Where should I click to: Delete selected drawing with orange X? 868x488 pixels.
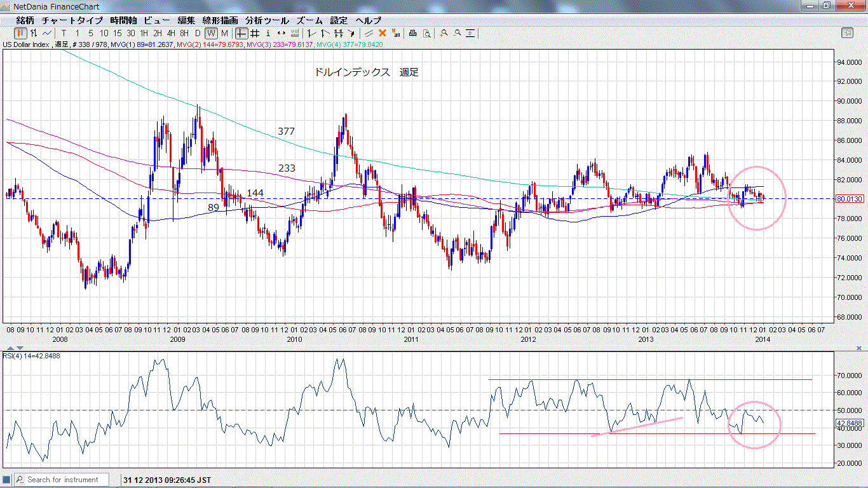[383, 33]
